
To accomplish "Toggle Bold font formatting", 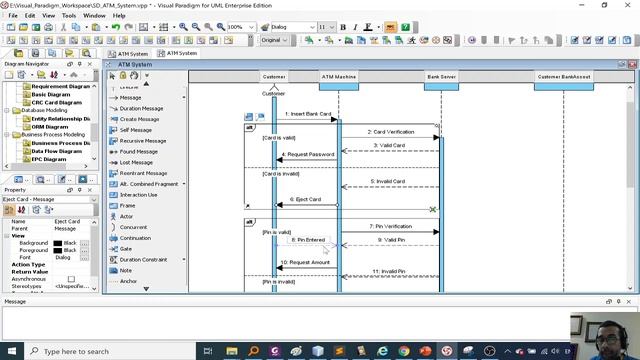I will pyautogui.click(x=343, y=27).
